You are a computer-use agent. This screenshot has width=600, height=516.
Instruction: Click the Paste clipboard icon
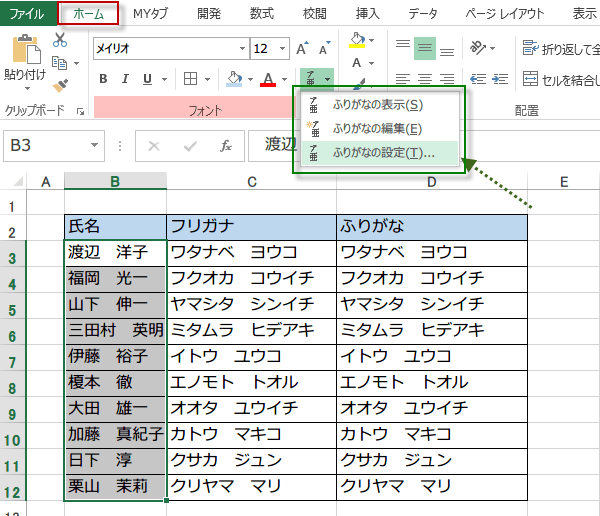(x=26, y=49)
